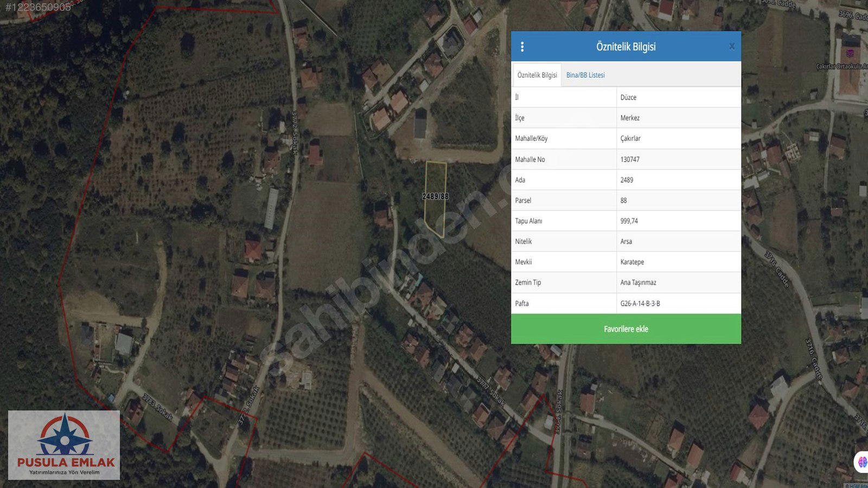
Task: Click the purple Çakırlar Ortaokulu map marker
Action: click(x=850, y=54)
